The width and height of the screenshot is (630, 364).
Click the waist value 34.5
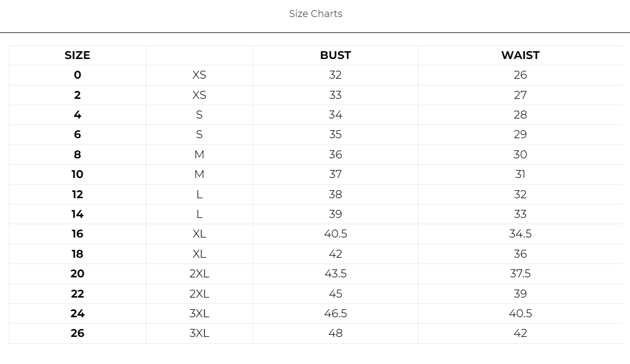click(x=520, y=234)
